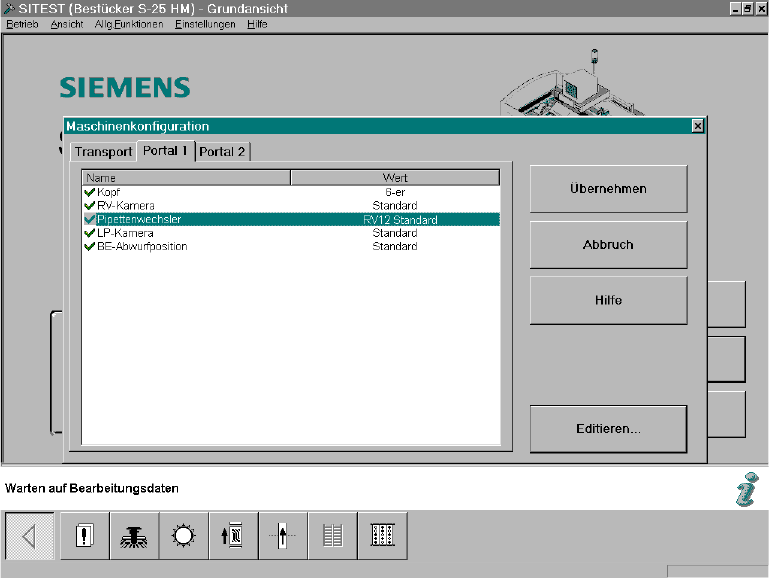The width and height of the screenshot is (769, 578).
Task: Close the SITEST main window
Action: (760, 8)
